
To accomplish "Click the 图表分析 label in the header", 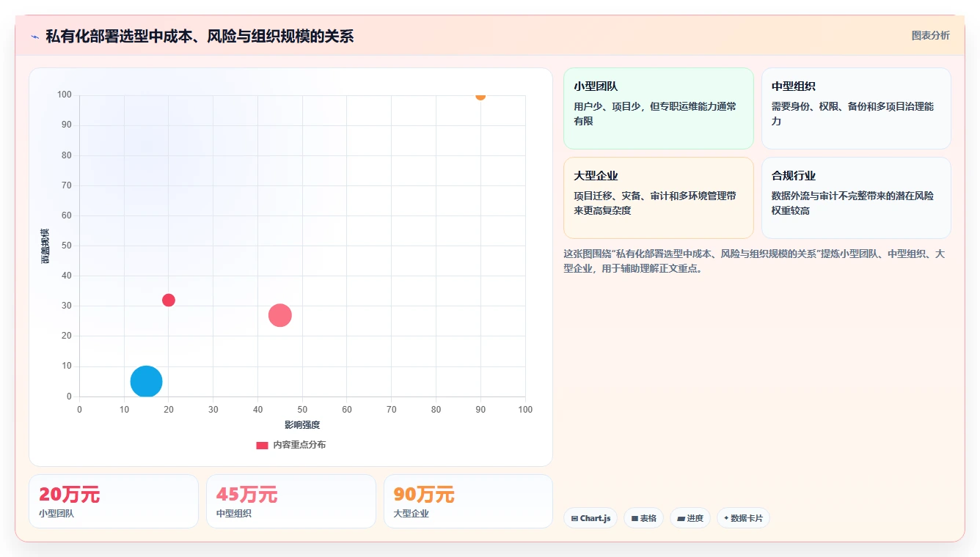I will click(930, 35).
